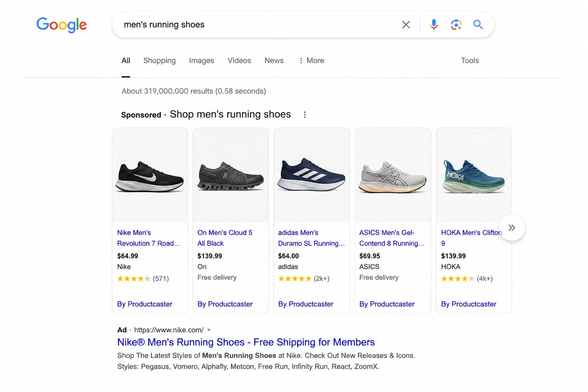Click the $64.99 Nike price
588x392 pixels.
pos(127,256)
